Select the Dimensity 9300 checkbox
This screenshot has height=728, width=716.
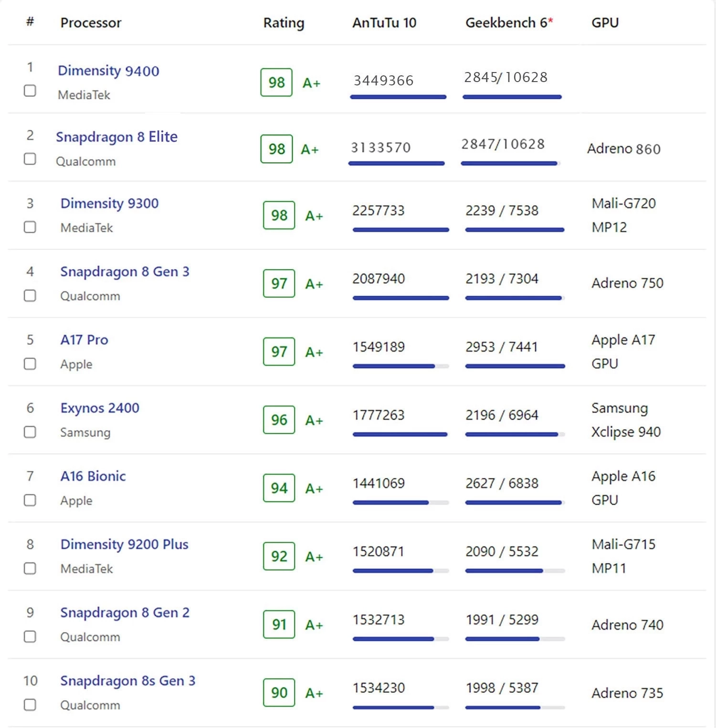[30, 227]
